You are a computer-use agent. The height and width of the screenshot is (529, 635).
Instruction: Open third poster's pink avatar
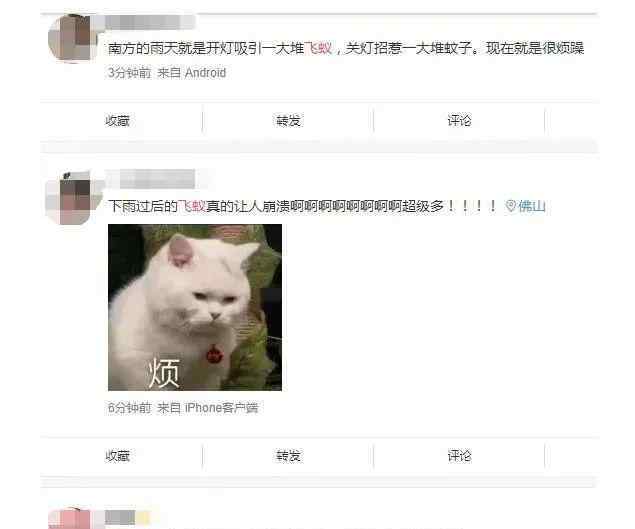(x=70, y=518)
